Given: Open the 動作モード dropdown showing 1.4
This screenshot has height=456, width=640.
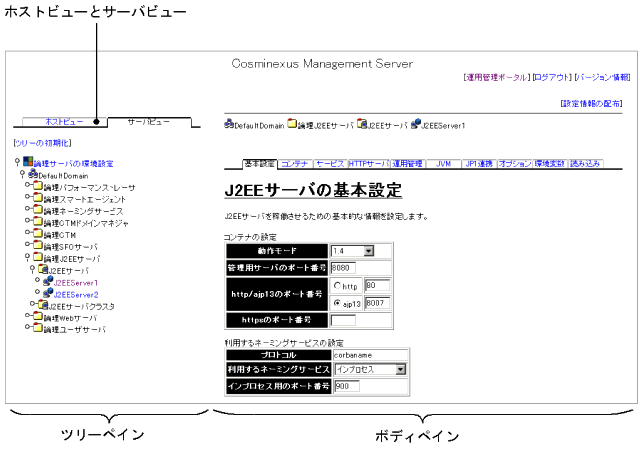Looking at the screenshot, I should click(353, 251).
